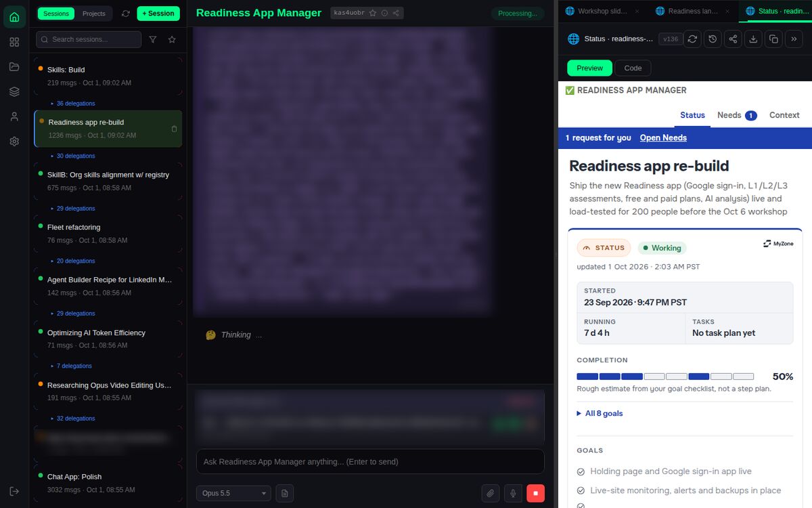Switch to the Projects toggle
This screenshot has width=812, height=508.
click(94, 14)
